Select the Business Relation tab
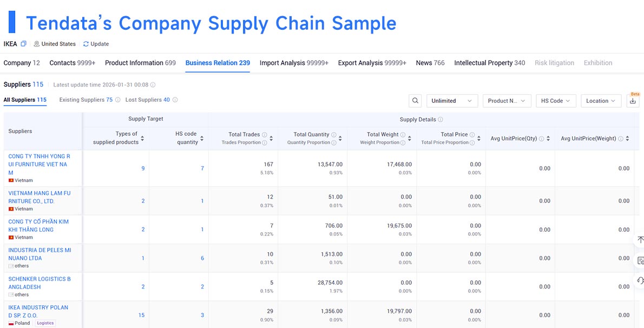 pos(218,63)
